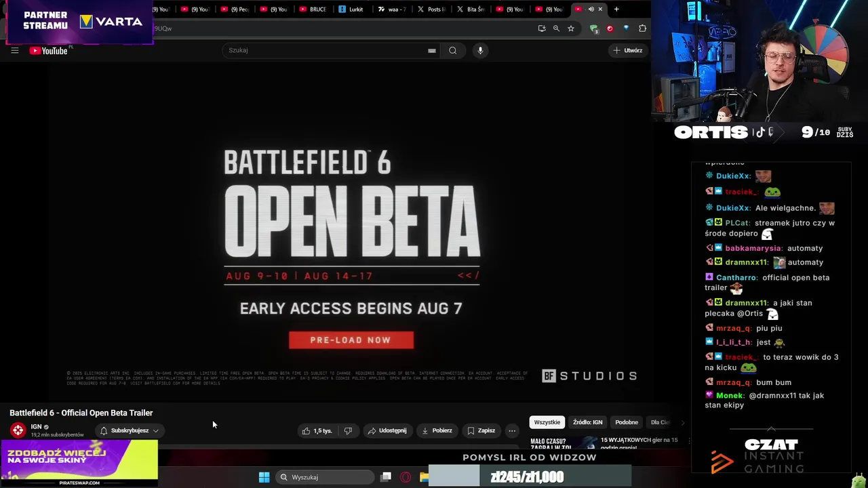Image resolution: width=868 pixels, height=488 pixels.
Task: Start voice search with microphone icon
Action: pyautogui.click(x=480, y=50)
